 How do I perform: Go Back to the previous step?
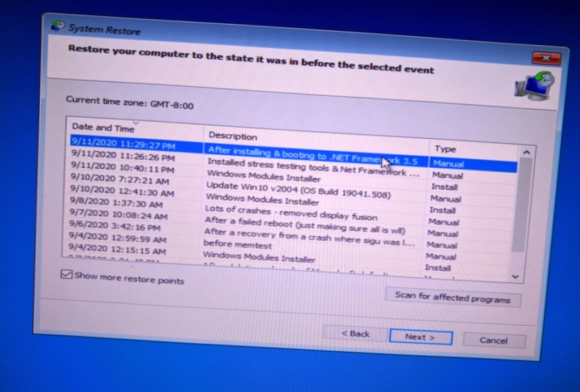click(x=356, y=334)
